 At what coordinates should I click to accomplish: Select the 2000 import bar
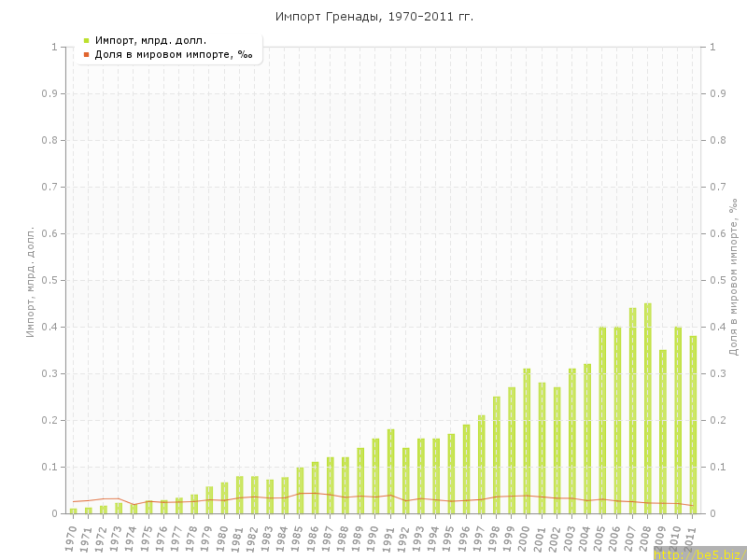(527, 441)
